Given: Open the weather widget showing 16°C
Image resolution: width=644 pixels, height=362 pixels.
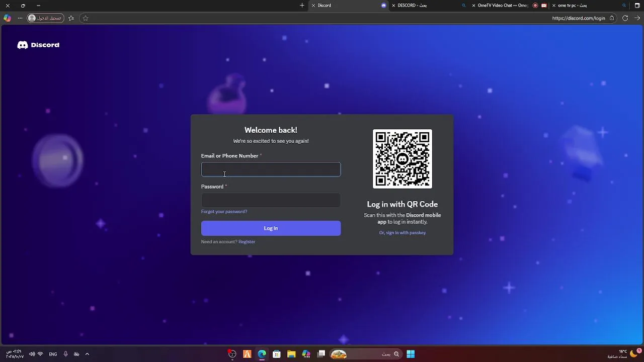Looking at the screenshot, I should click(624, 354).
